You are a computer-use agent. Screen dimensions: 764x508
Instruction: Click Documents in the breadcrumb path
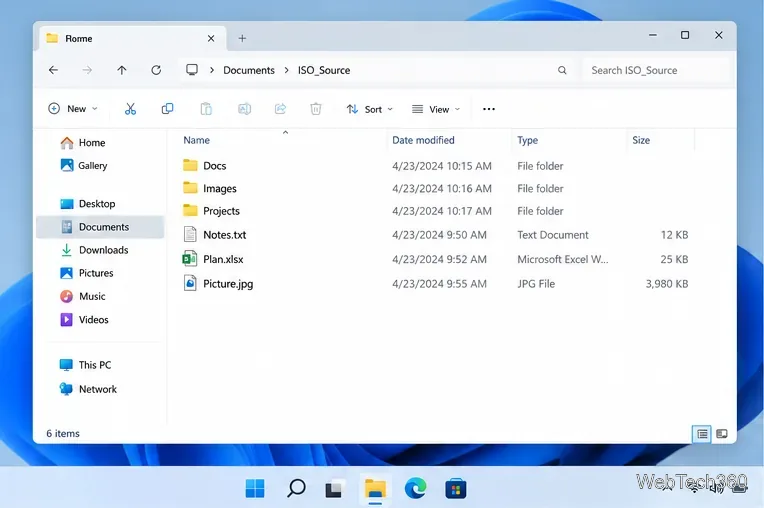point(249,70)
